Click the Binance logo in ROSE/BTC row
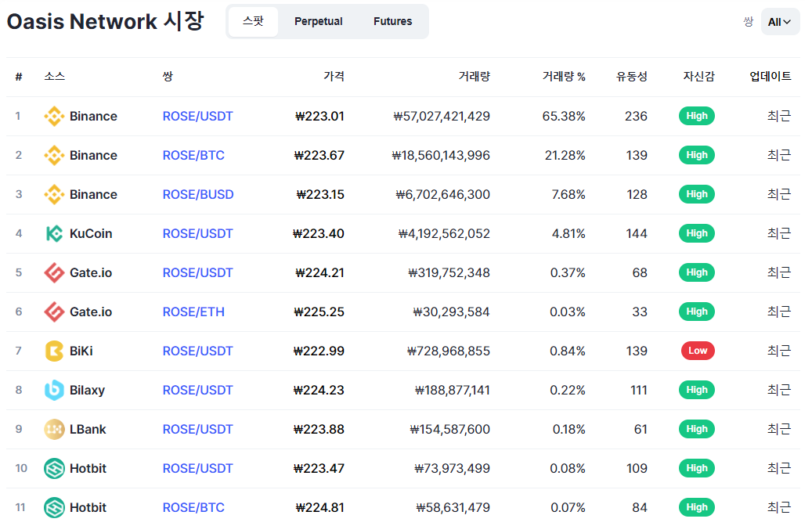 click(x=54, y=155)
